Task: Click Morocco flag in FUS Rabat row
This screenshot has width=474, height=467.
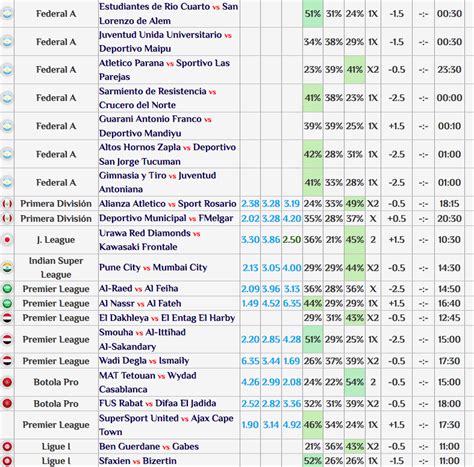Action: point(7,403)
